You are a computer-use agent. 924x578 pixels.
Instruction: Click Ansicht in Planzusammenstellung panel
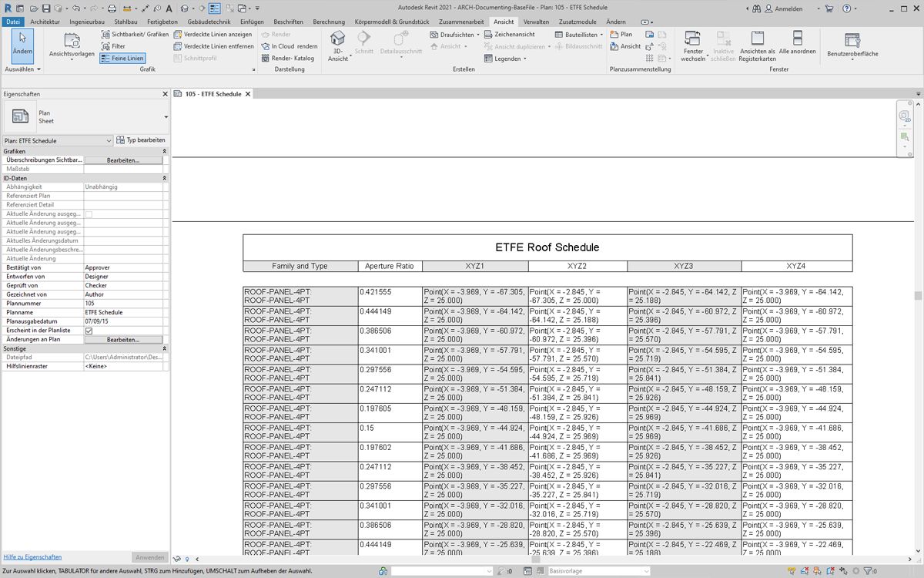[x=625, y=46]
